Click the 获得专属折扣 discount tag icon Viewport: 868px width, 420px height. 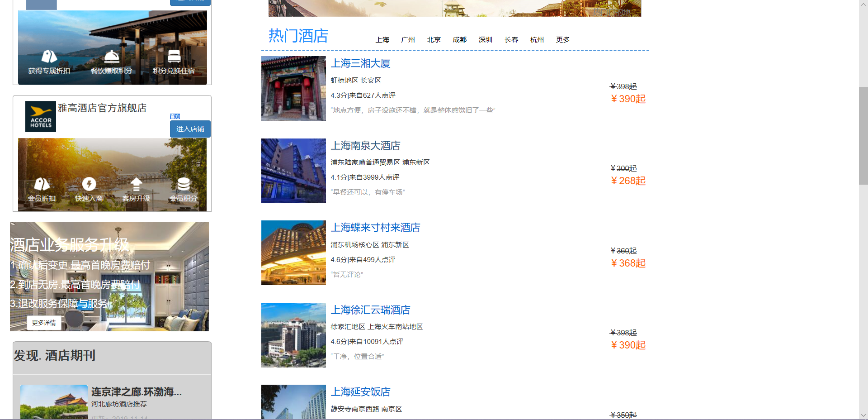49,57
